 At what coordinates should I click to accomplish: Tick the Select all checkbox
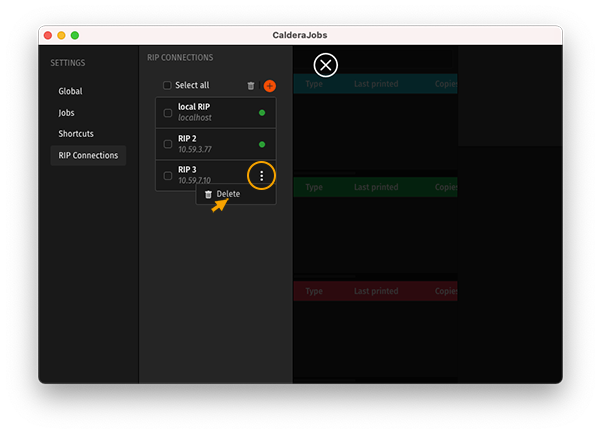(x=168, y=86)
